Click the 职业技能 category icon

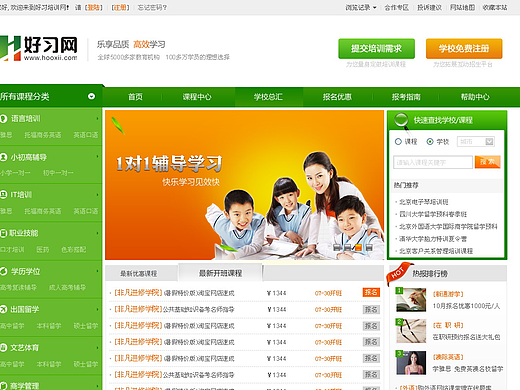[3, 233]
